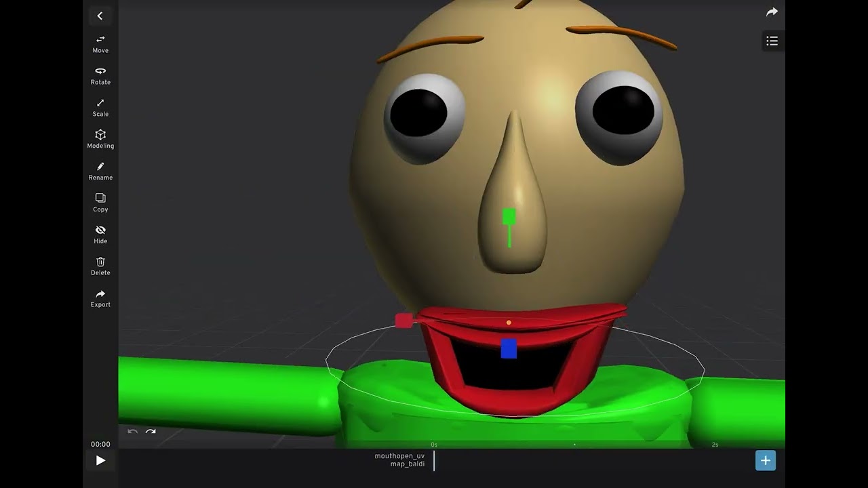
Task: Go back with the left chevron arrow
Action: pyautogui.click(x=100, y=16)
